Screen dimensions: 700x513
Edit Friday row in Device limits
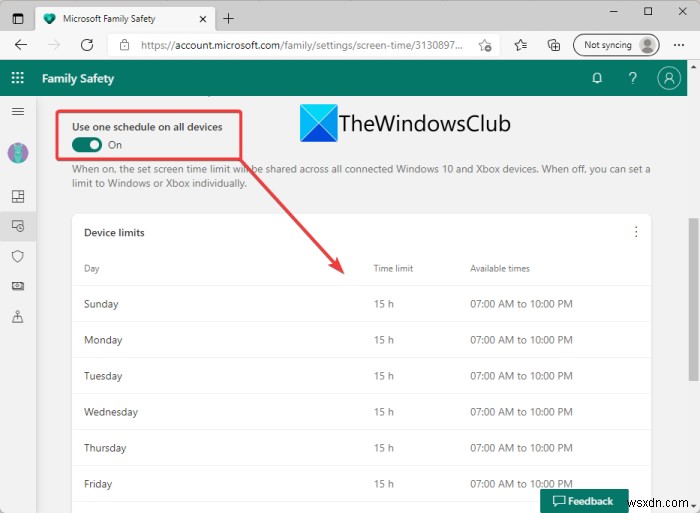point(361,484)
